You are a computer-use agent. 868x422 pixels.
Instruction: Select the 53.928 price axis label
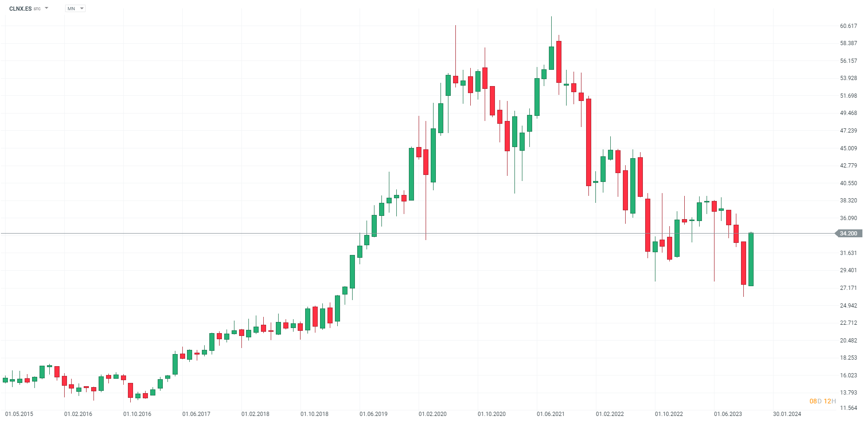(848, 78)
